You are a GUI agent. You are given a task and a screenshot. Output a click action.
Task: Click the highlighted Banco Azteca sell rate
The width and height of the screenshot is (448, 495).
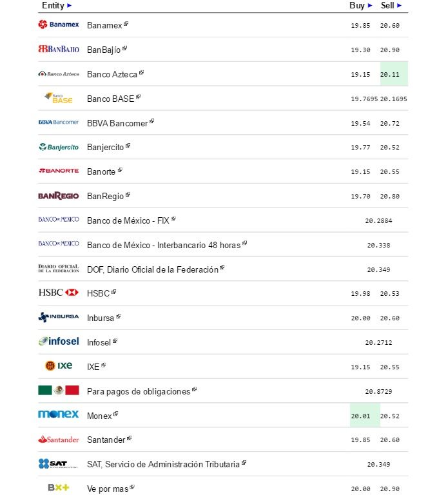coord(390,75)
